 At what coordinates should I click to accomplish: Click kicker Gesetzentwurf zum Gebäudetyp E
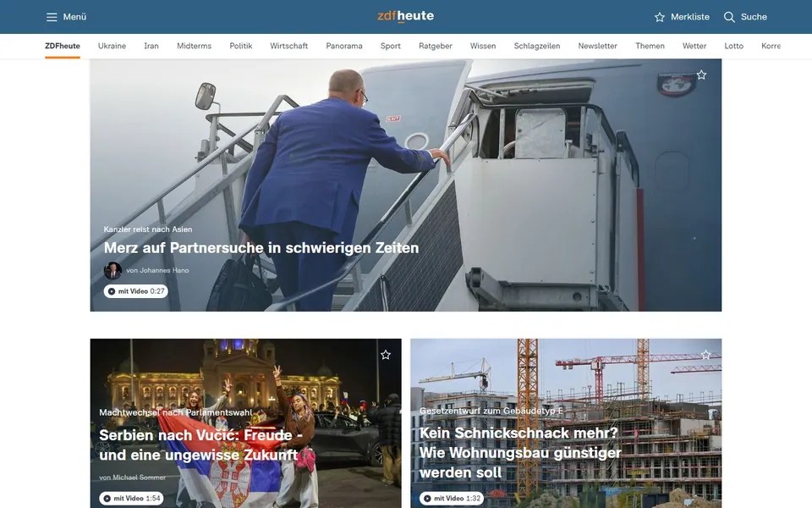(x=491, y=411)
